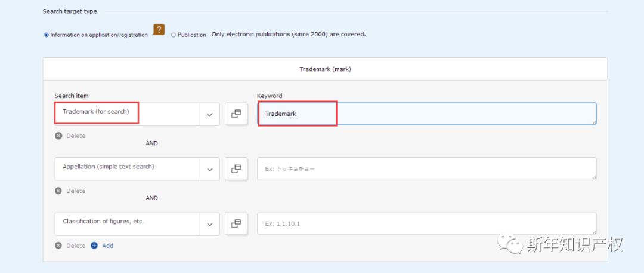Viewport: 644px width, 273px height.
Task: Click the Keyword column label
Action: [x=270, y=96]
